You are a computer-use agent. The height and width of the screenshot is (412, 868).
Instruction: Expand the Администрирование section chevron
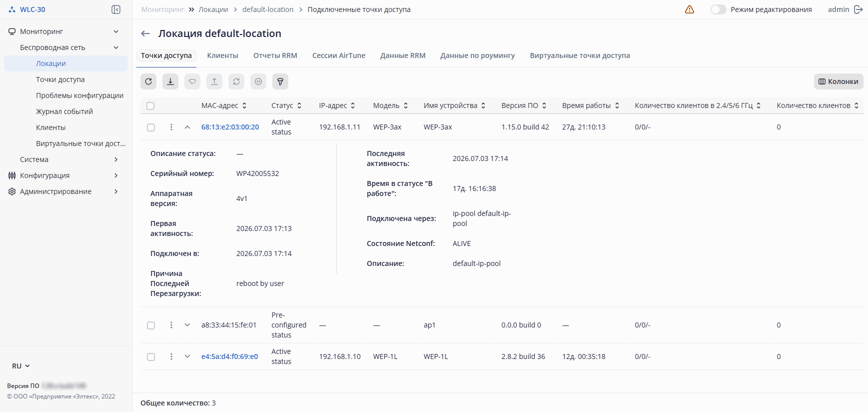(116, 191)
